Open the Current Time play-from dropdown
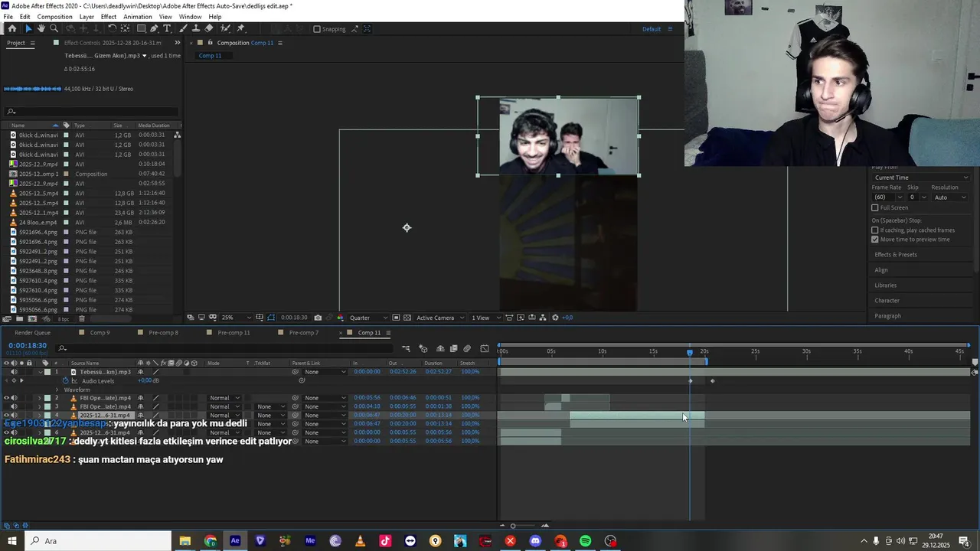Viewport: 980px width, 551px height. tap(921, 178)
